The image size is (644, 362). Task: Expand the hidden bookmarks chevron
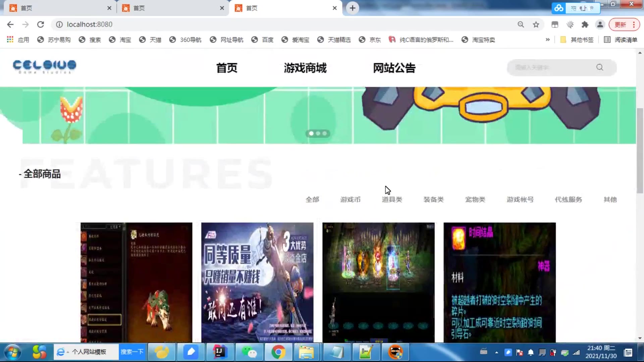pyautogui.click(x=548, y=40)
